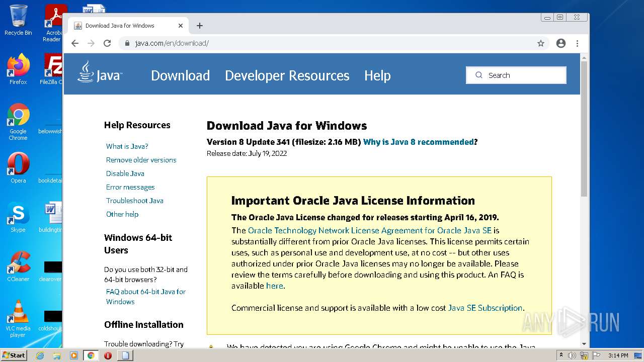644x362 pixels.
Task: Open a new browser tab
Action: (200, 26)
